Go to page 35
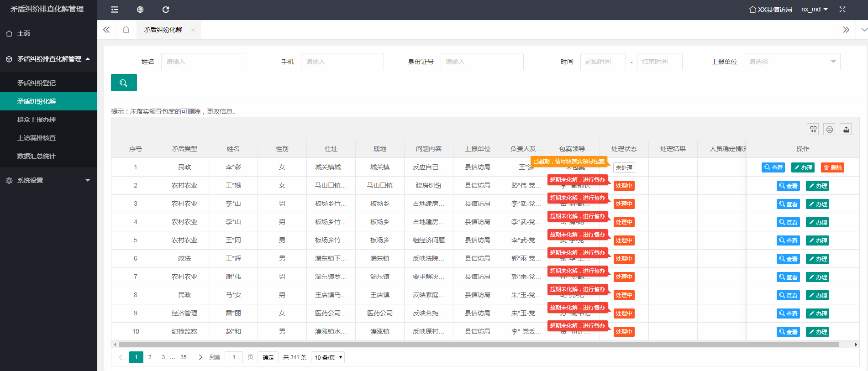 pyautogui.click(x=184, y=357)
